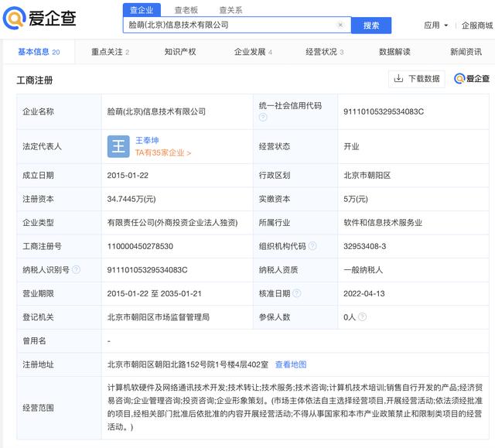Click the blue 搜索 button

(x=371, y=26)
